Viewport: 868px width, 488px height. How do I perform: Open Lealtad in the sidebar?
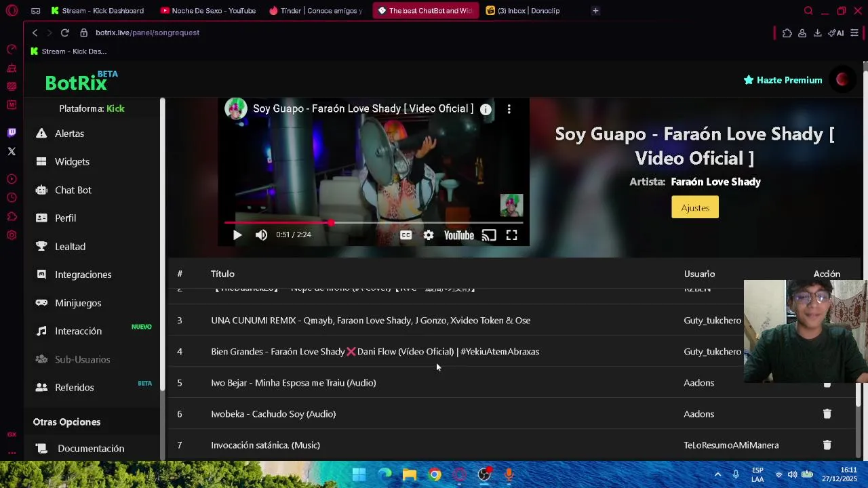coord(70,247)
